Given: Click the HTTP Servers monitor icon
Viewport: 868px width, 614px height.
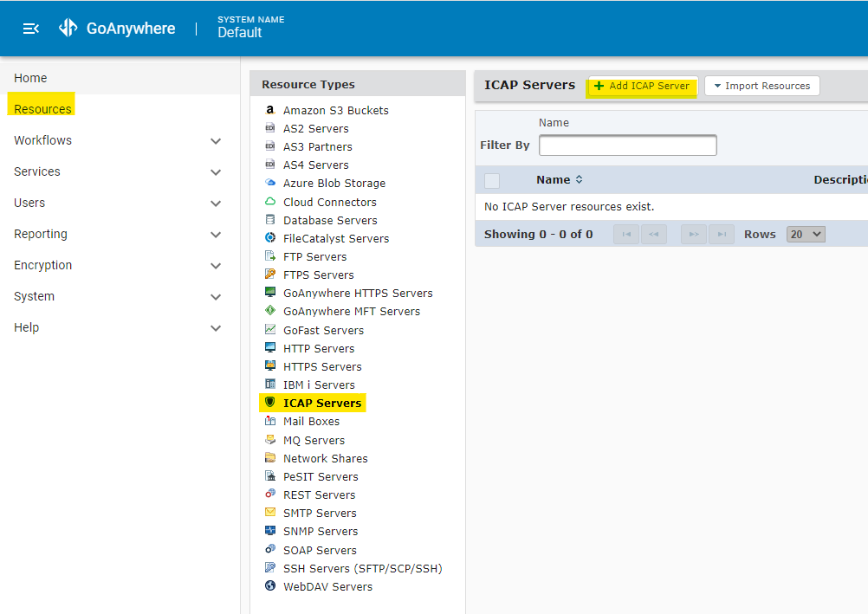Looking at the screenshot, I should click(270, 347).
